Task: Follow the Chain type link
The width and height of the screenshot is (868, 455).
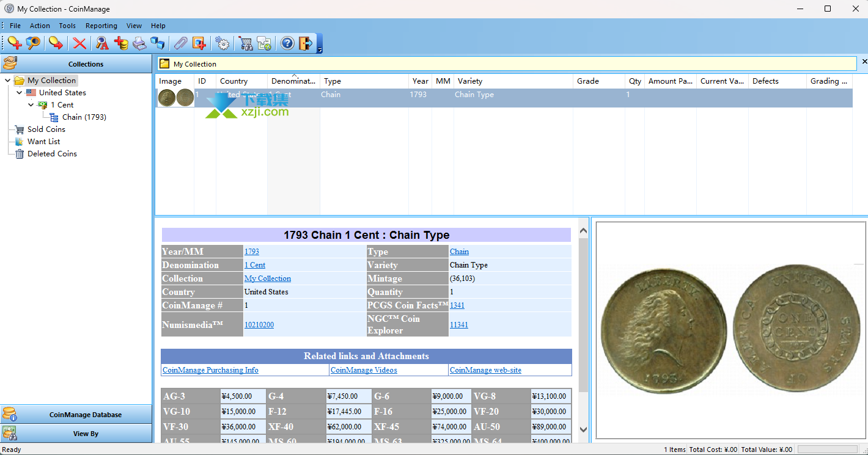Action: (459, 252)
